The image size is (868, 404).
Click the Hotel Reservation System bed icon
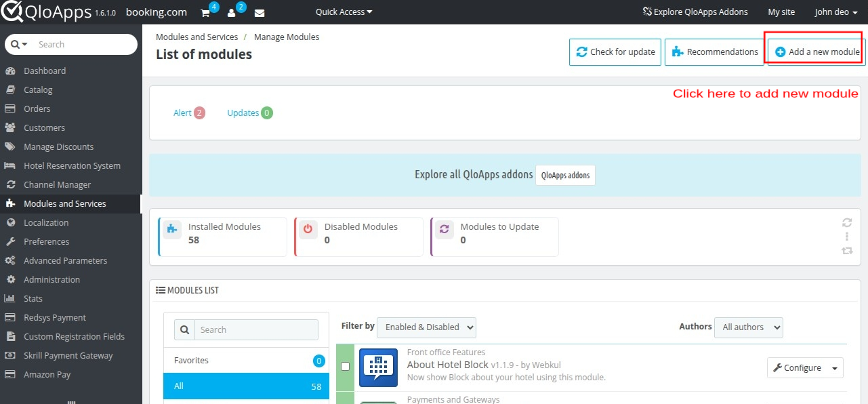click(x=10, y=165)
